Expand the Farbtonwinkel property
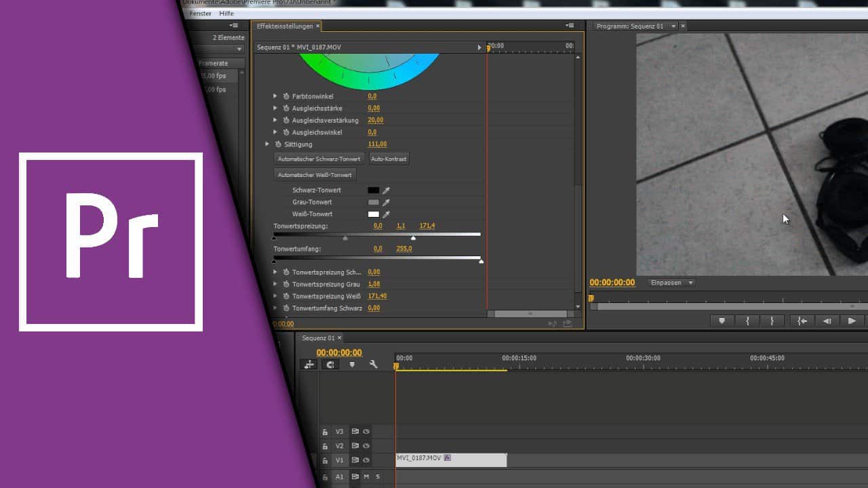The width and height of the screenshot is (868, 488). [275, 96]
